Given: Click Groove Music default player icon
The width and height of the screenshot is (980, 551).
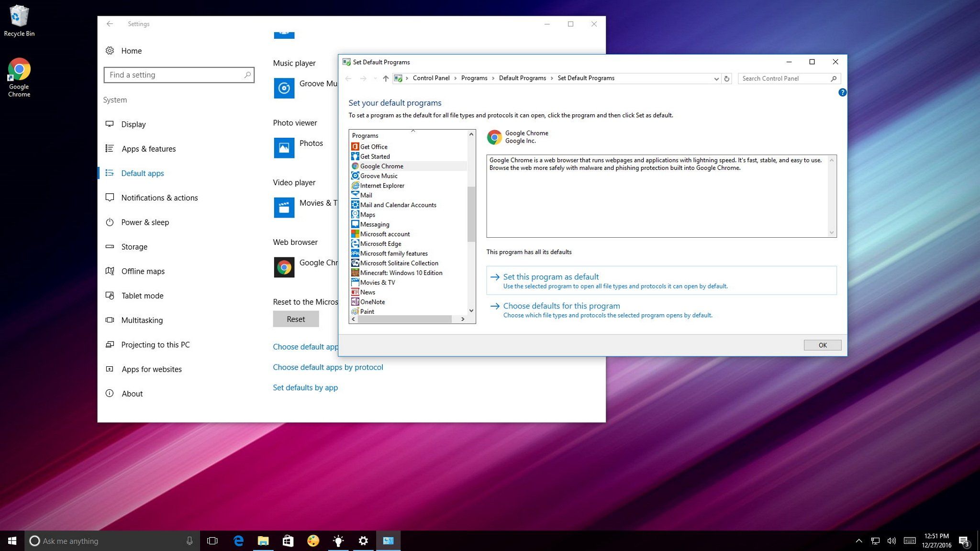Looking at the screenshot, I should point(284,88).
